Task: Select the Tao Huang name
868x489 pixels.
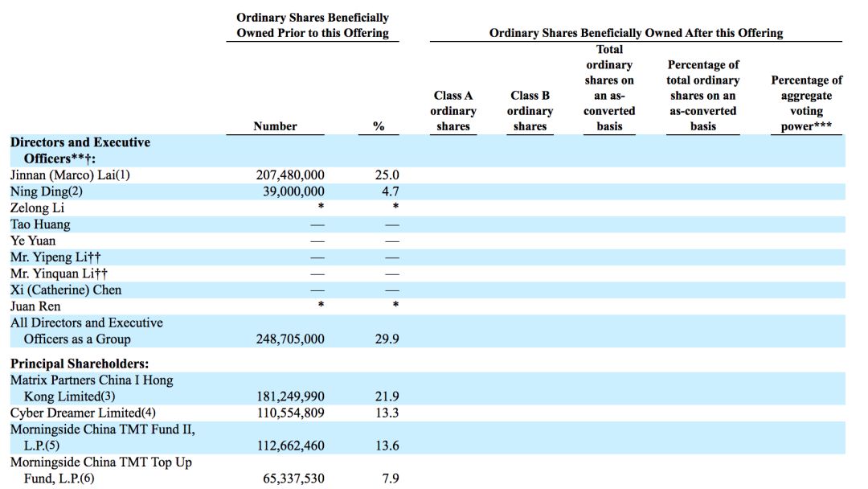Action: pos(40,224)
